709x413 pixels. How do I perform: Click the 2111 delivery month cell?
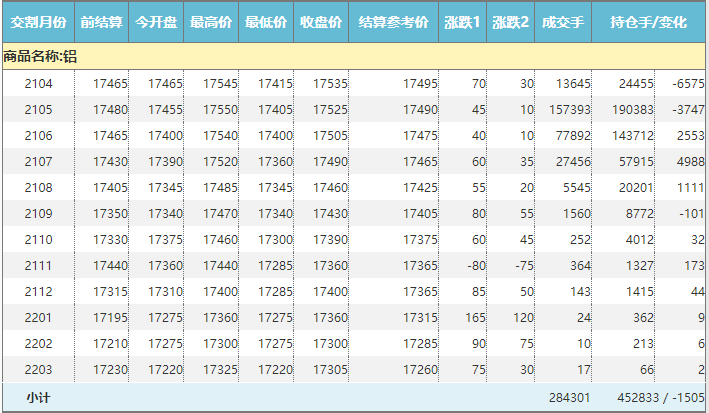point(39,266)
